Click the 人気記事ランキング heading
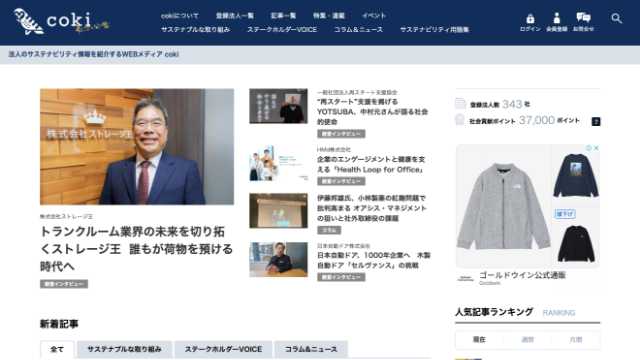The width and height of the screenshot is (640, 360). coord(494,312)
